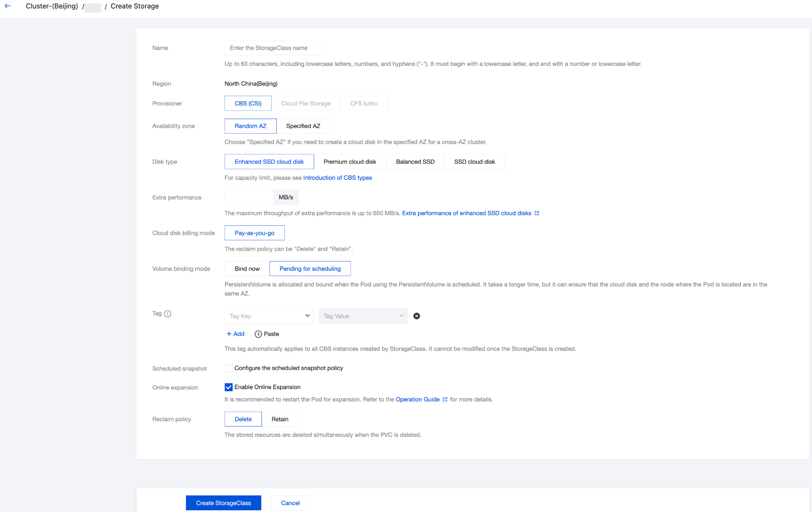Click the back arrow icon
The height and width of the screenshot is (512, 812).
coord(8,6)
